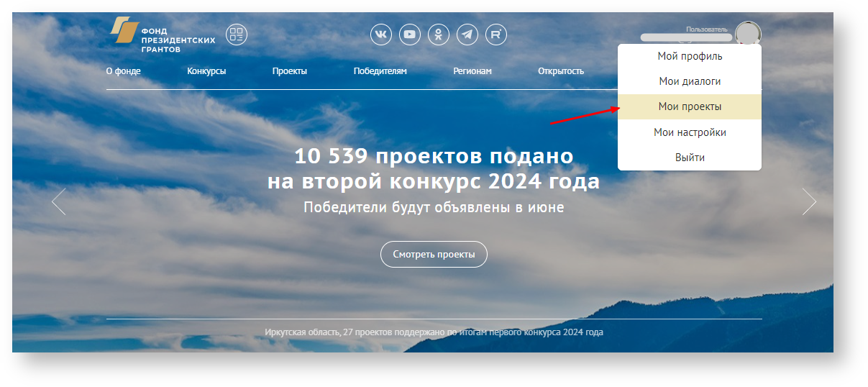Expand the 'Конкурсы' navigation menu
The width and height of the screenshot is (868, 387).
coord(206,71)
